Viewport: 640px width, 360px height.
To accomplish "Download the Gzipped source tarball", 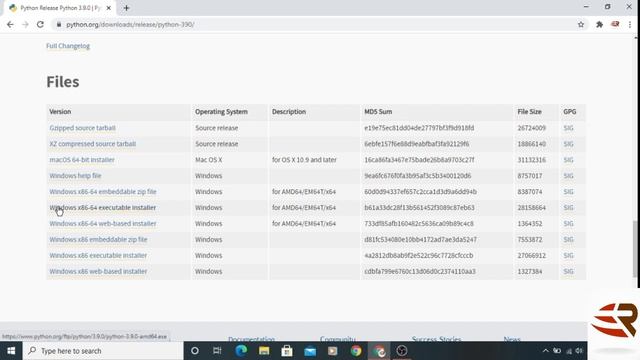I will tap(82, 128).
